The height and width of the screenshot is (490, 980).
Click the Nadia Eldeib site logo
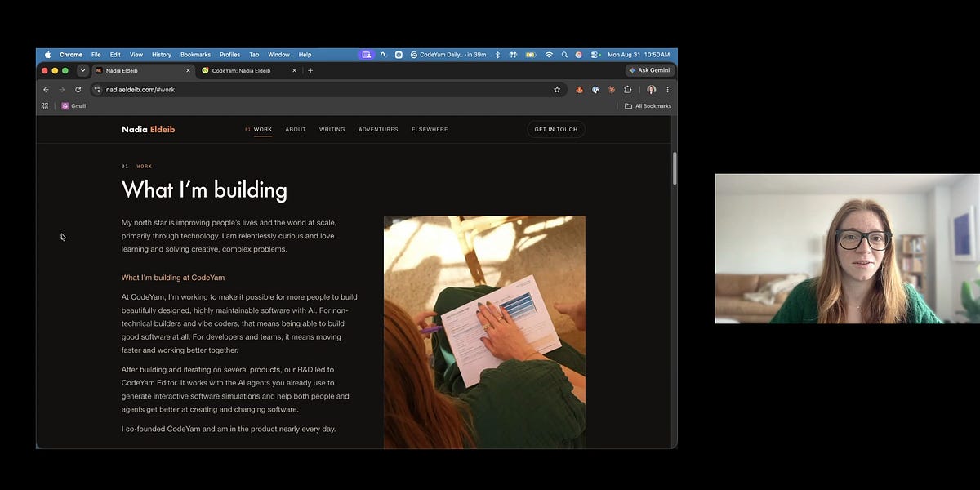point(148,129)
